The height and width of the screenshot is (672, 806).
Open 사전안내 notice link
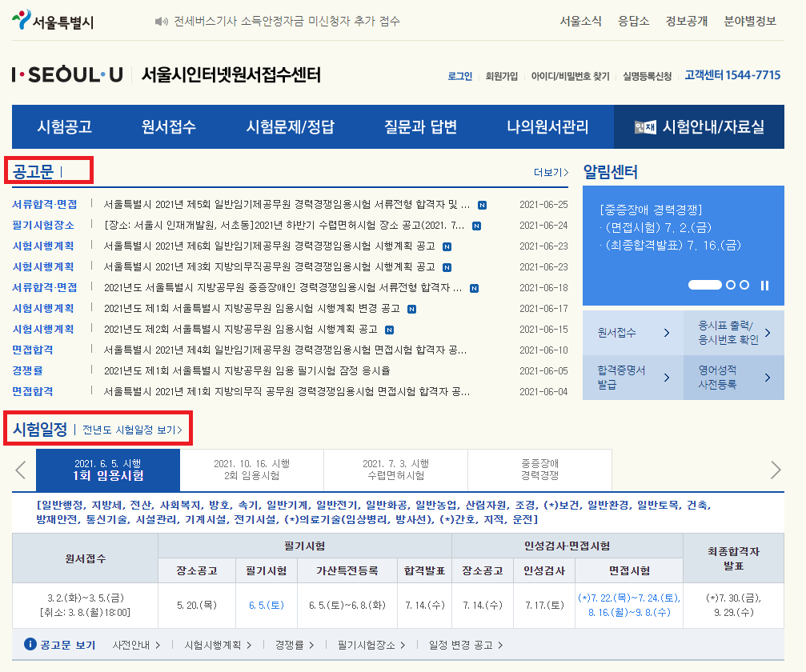pyautogui.click(x=136, y=645)
